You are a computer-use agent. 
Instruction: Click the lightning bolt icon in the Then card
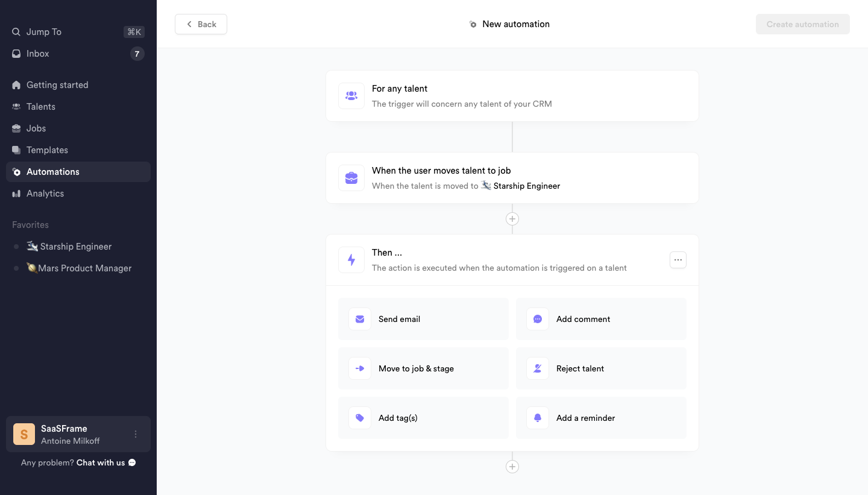pos(351,260)
